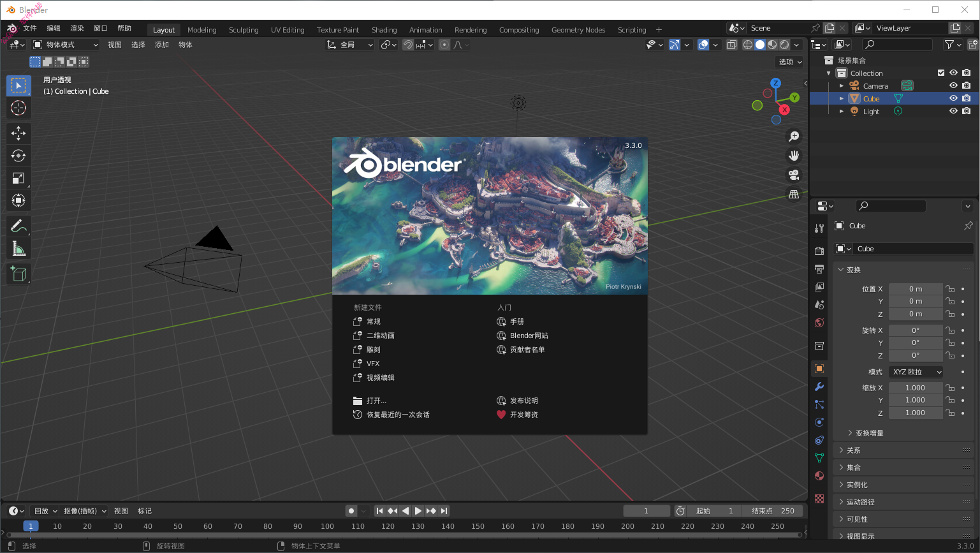
Task: Activate the Rotate tool
Action: pos(18,156)
